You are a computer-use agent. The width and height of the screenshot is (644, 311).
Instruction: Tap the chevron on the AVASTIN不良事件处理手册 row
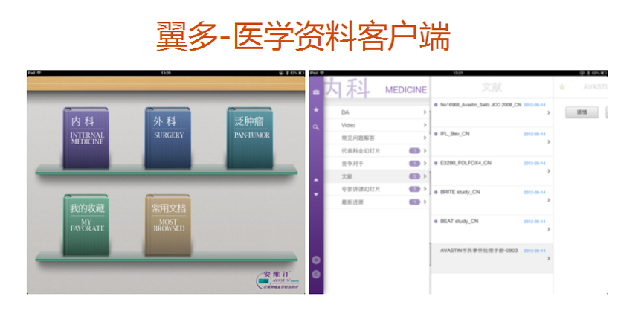pos(549,258)
